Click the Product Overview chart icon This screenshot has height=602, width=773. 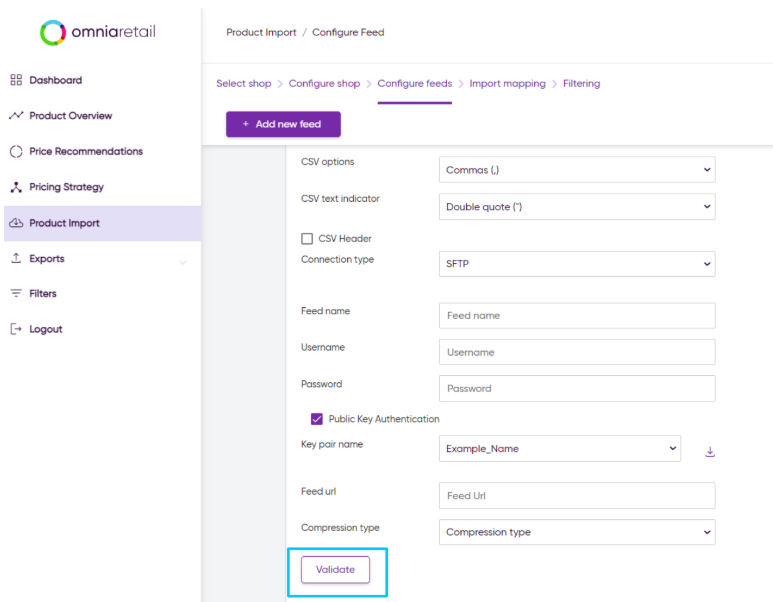[16, 115]
